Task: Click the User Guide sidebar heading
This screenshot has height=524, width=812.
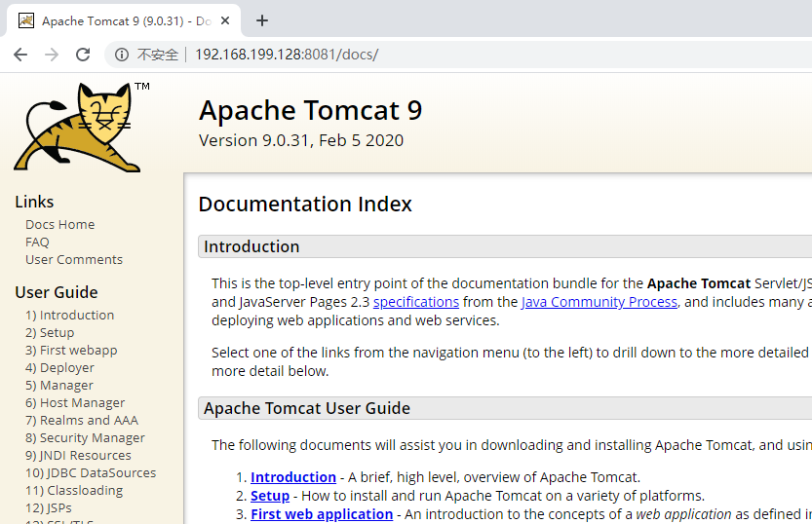Action: 57,292
